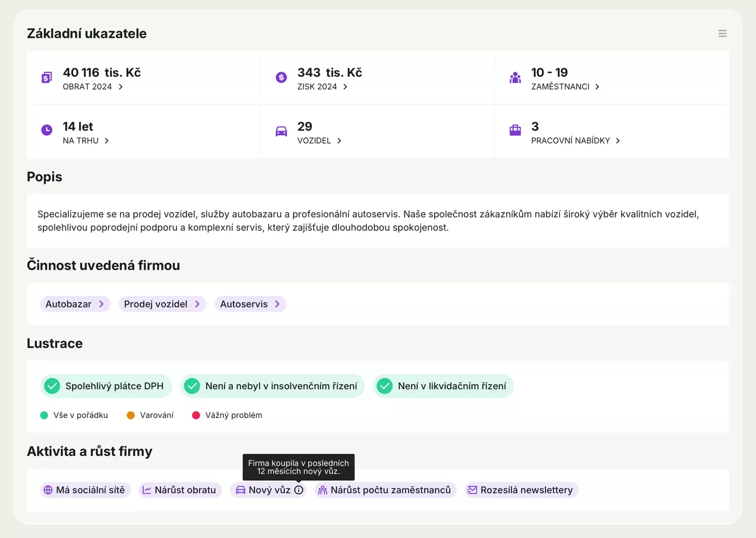Open the Autoservis activity tag
756x538 pixels.
[250, 304]
